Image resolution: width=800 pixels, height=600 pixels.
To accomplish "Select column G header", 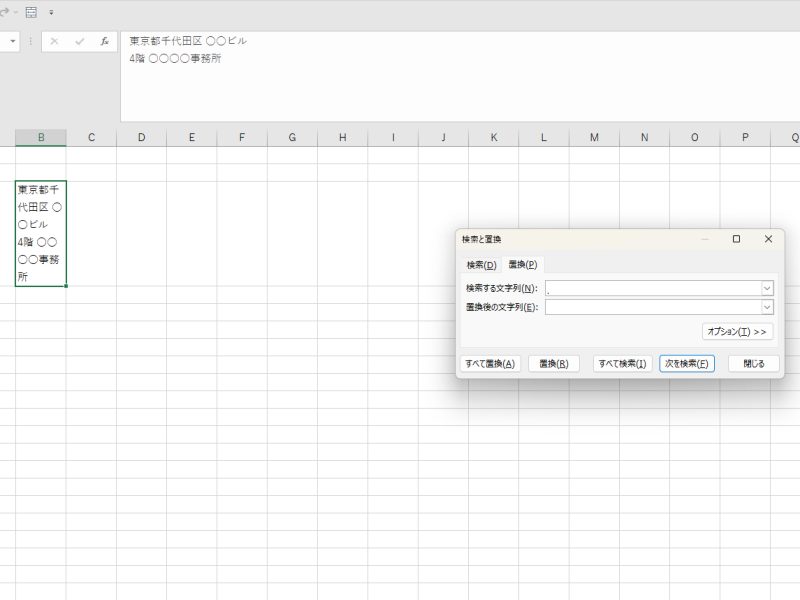I will [x=292, y=137].
